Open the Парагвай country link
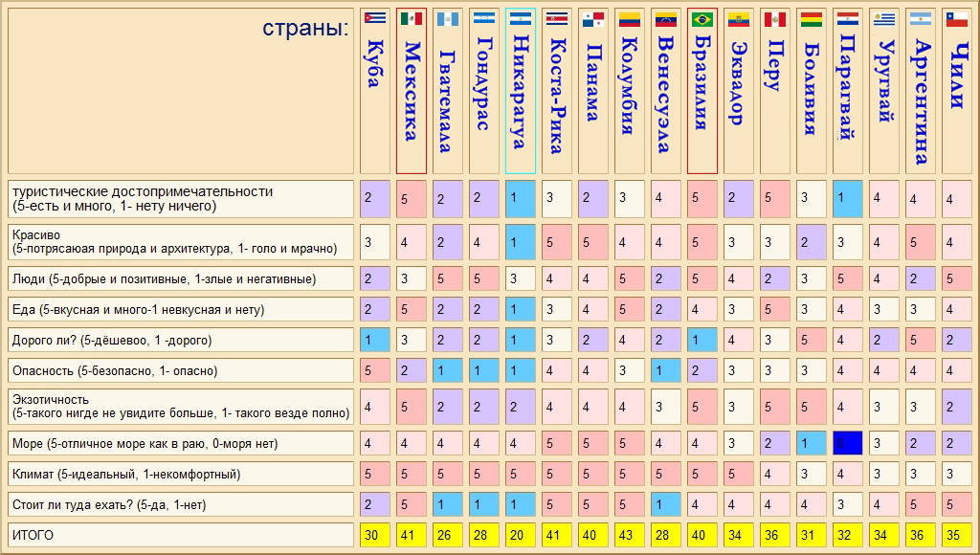This screenshot has height=555, width=980. coord(848,87)
